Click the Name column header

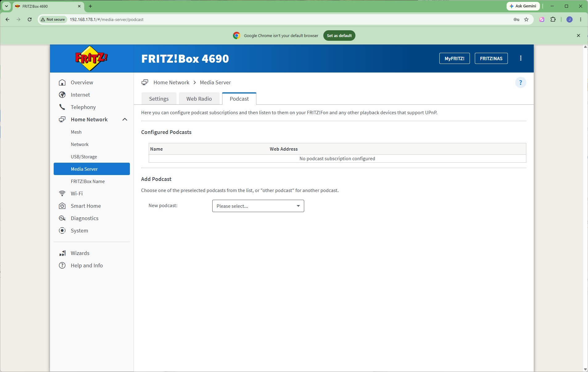156,149
